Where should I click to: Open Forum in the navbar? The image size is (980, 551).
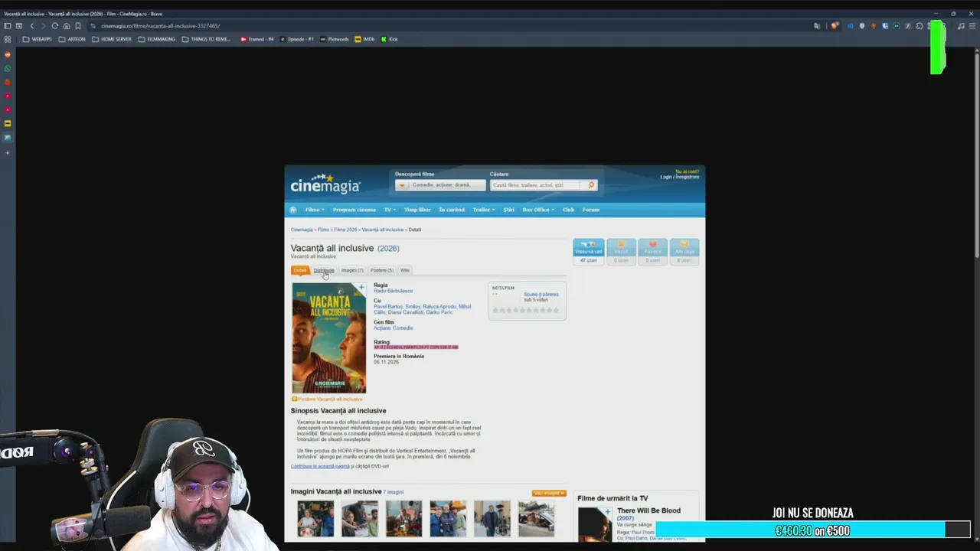pyautogui.click(x=590, y=210)
